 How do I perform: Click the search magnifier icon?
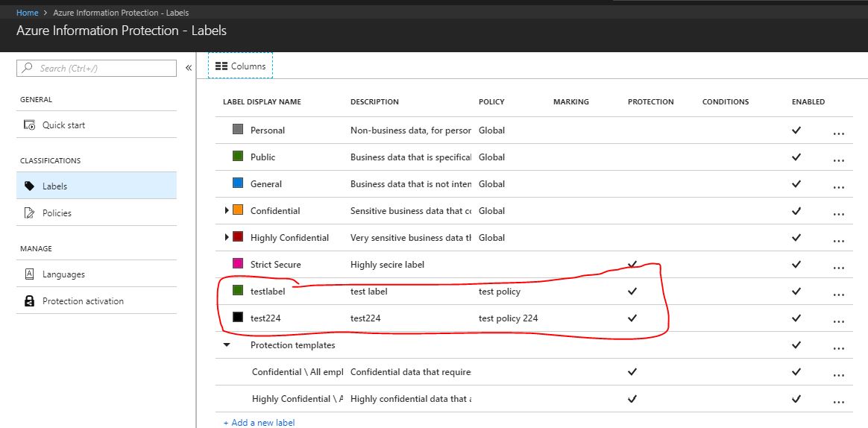click(x=28, y=68)
